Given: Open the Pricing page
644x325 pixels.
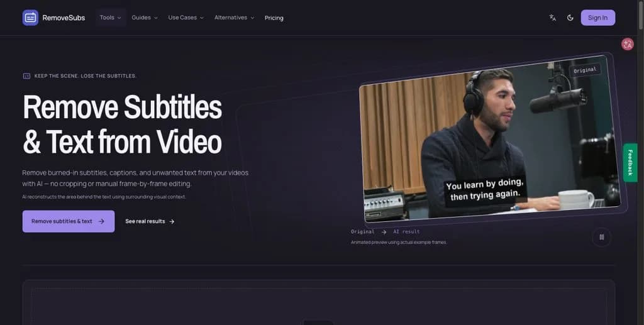Looking at the screenshot, I should pos(274,18).
